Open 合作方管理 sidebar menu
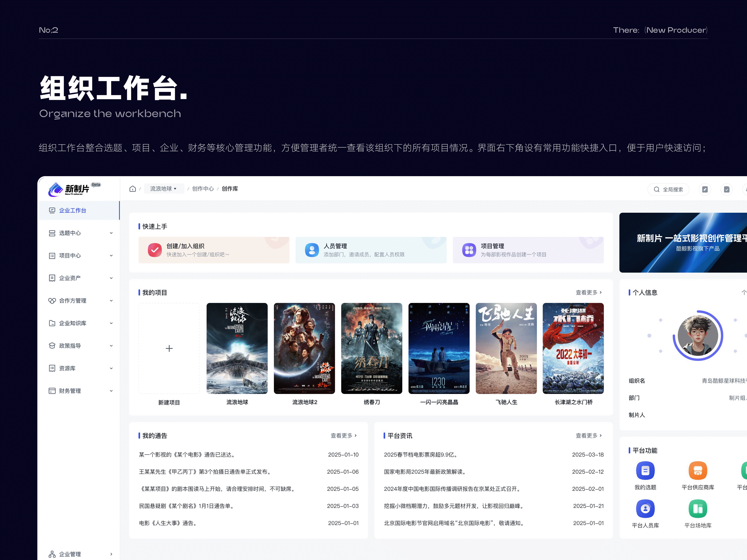747x560 pixels. [79, 301]
